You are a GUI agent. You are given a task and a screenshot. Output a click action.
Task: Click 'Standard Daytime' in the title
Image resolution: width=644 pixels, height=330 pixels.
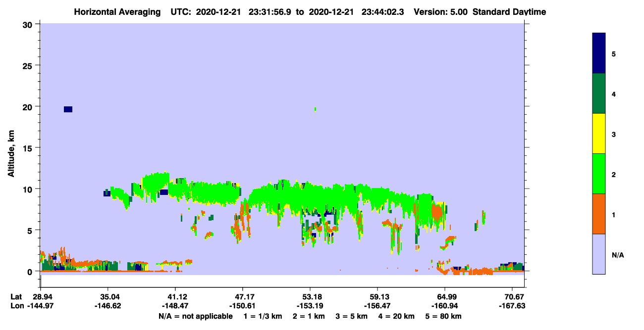tap(509, 12)
